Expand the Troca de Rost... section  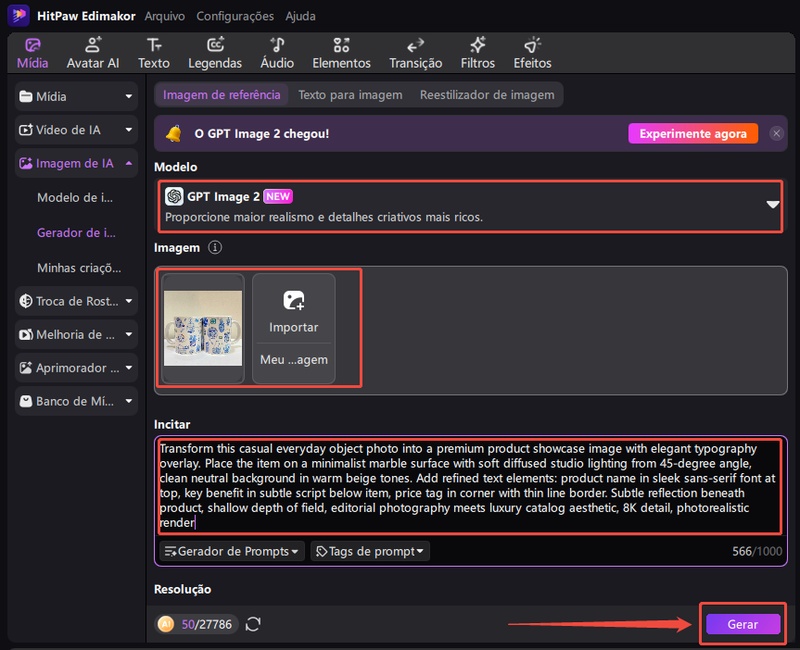(x=76, y=301)
